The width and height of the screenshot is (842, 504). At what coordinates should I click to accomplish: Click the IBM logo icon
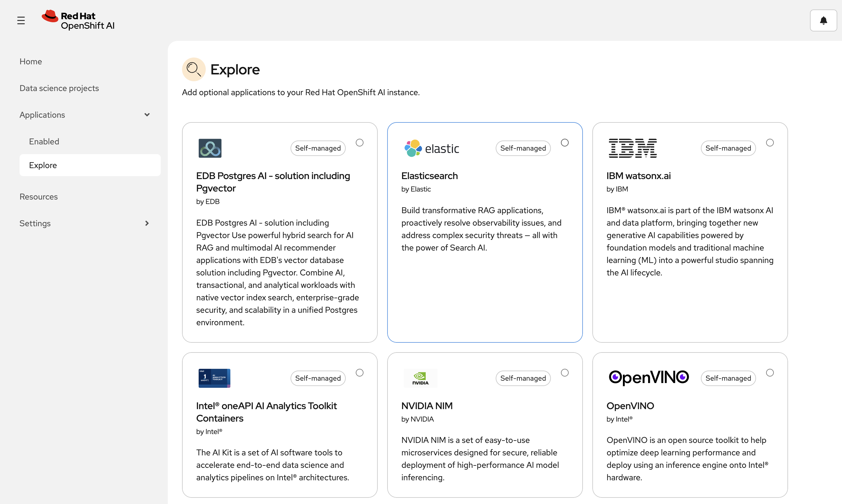[x=632, y=148]
